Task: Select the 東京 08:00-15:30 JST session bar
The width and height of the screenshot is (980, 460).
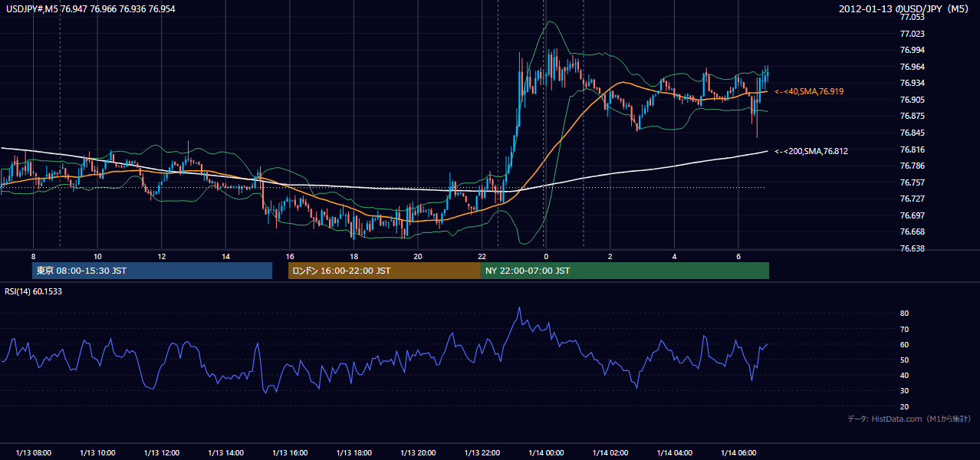Action: tap(152, 271)
